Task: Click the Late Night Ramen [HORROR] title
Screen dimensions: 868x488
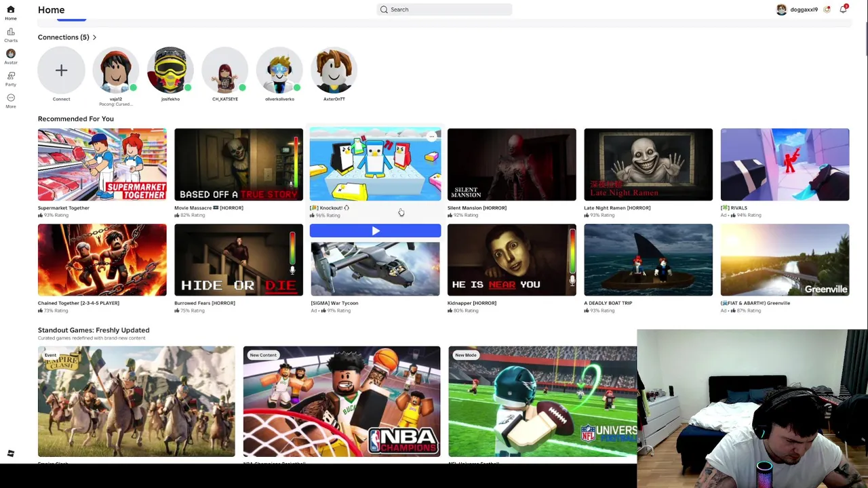Action: [x=617, y=208]
